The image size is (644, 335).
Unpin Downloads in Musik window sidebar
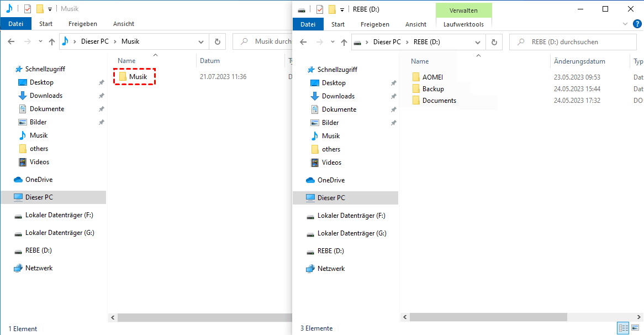(x=101, y=96)
